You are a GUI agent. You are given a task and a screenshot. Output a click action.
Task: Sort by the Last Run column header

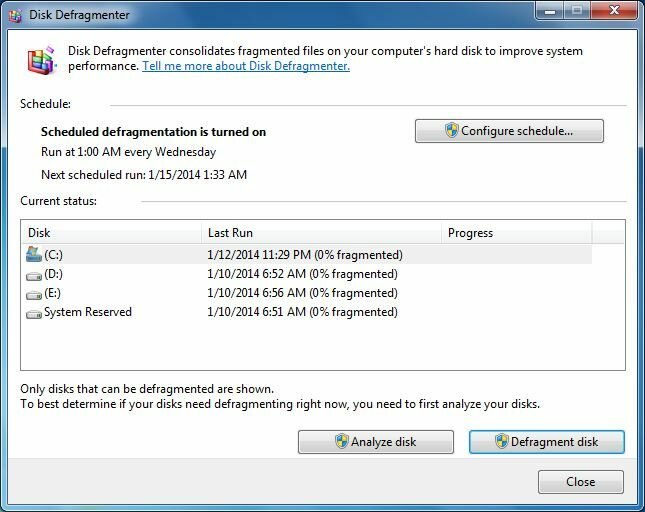pos(322,233)
